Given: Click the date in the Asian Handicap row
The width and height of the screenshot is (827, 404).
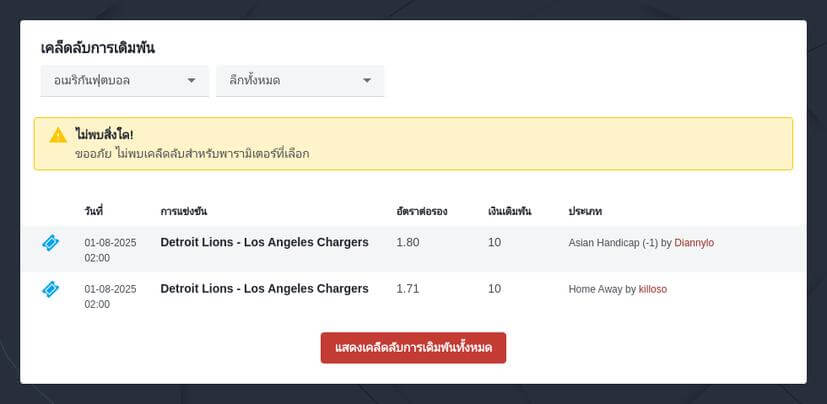Looking at the screenshot, I should point(110,250).
